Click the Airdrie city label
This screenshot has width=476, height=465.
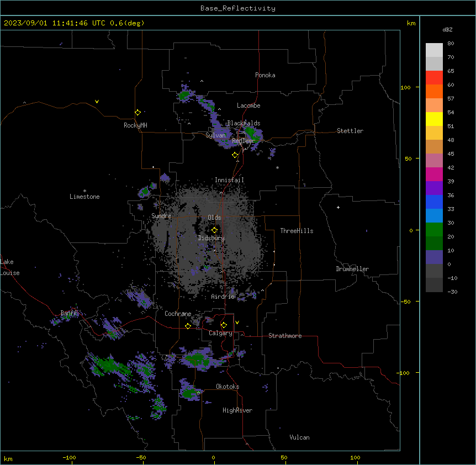click(x=223, y=297)
